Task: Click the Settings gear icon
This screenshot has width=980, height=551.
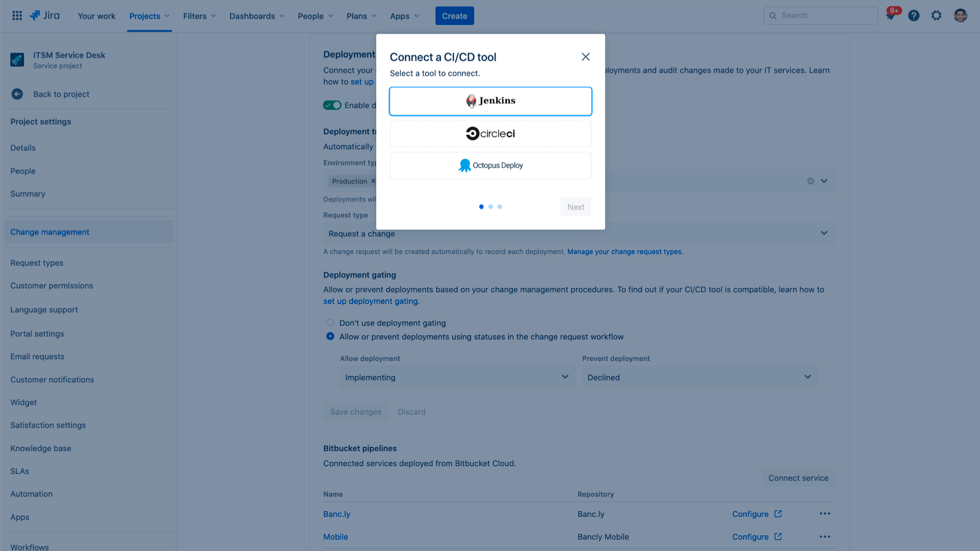Action: (x=936, y=15)
